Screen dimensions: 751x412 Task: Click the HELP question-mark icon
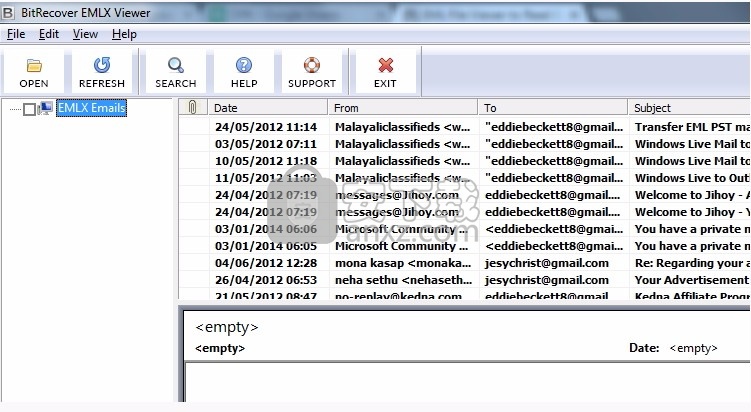[244, 65]
